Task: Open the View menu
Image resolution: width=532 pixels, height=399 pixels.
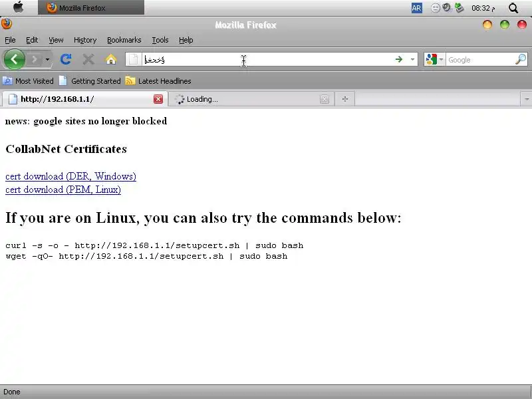Action: [56, 40]
